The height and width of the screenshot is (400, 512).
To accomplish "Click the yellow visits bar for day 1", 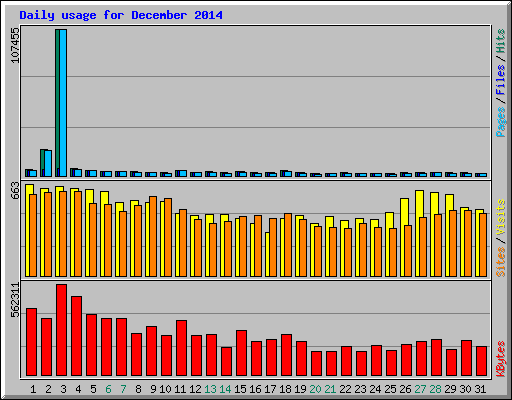I will pos(28,230).
